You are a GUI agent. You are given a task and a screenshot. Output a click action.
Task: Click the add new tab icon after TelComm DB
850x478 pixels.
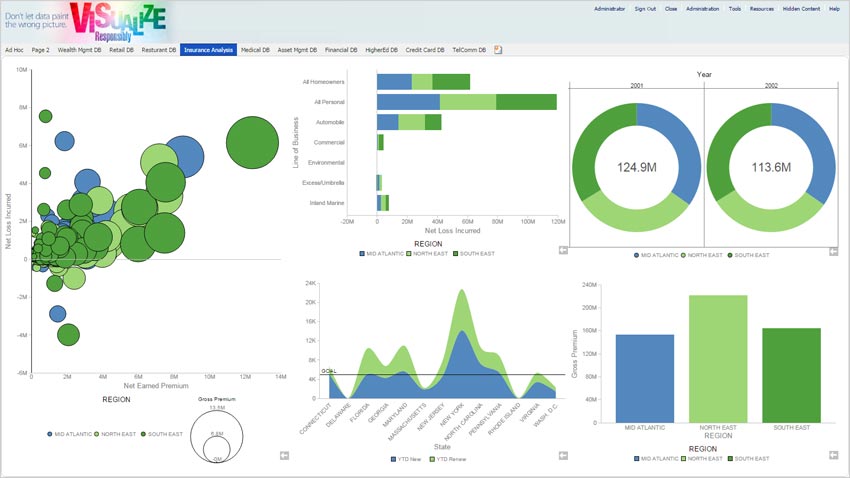(x=498, y=49)
